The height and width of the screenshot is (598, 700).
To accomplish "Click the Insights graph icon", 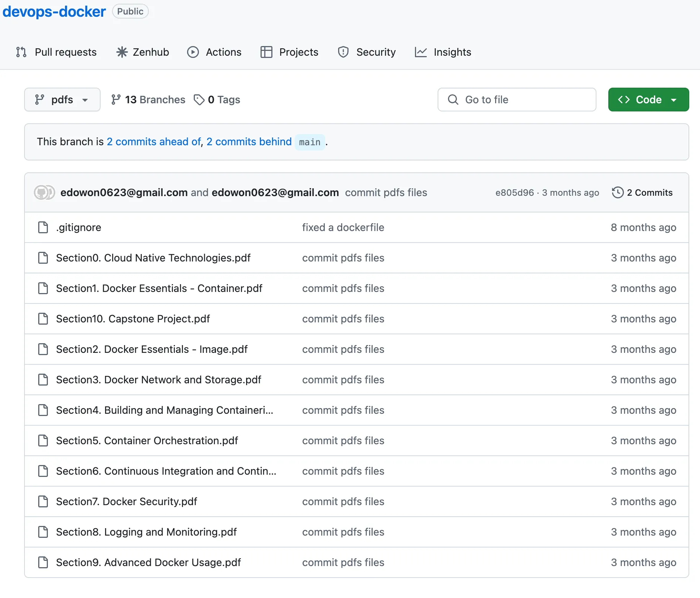I will coord(421,52).
